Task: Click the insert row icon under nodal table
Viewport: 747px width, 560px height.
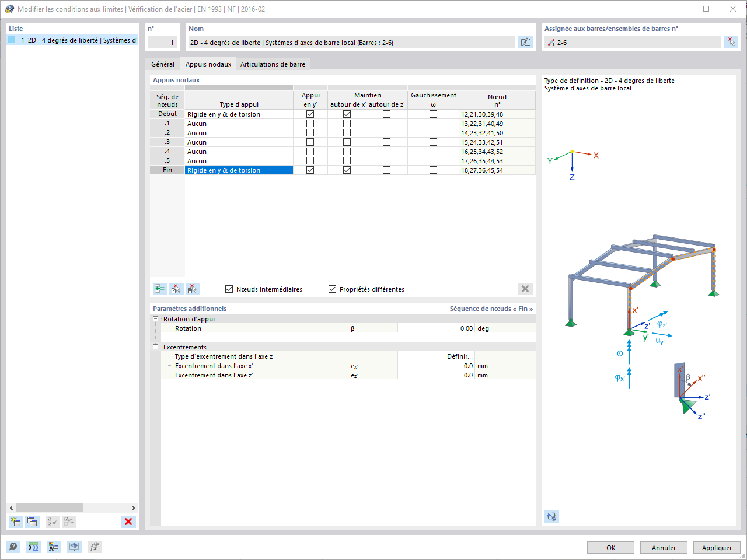Action: click(x=160, y=289)
